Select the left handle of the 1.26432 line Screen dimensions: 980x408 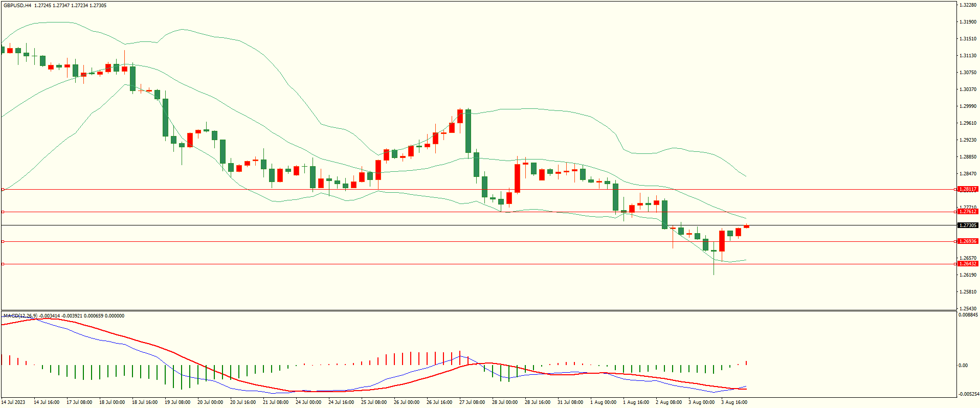point(3,264)
